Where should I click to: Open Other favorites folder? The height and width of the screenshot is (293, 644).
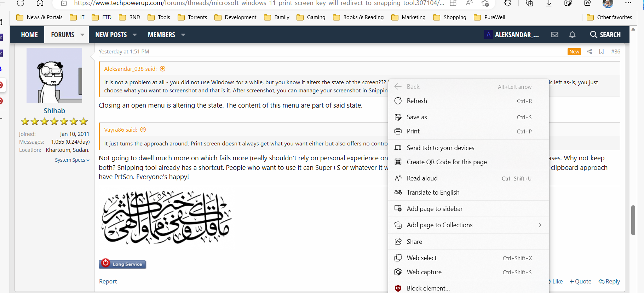[x=609, y=17]
